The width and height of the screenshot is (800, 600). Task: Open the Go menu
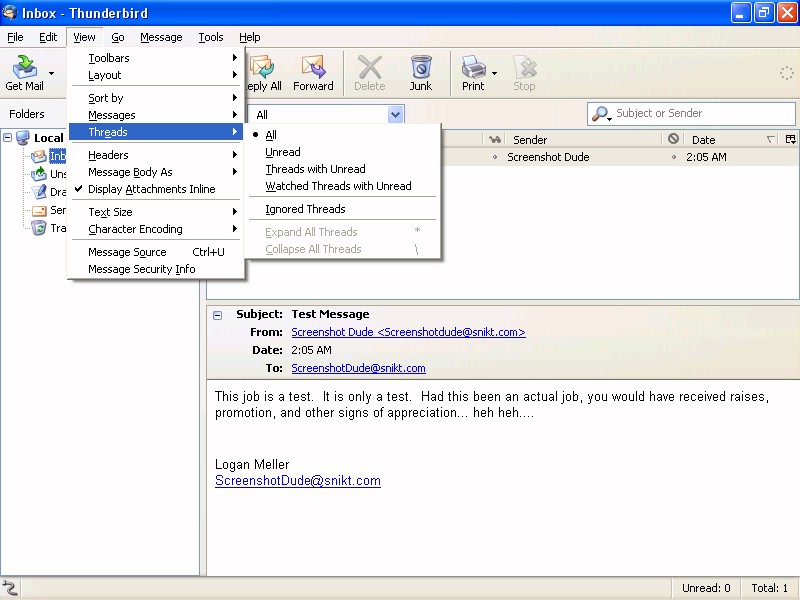coord(118,37)
